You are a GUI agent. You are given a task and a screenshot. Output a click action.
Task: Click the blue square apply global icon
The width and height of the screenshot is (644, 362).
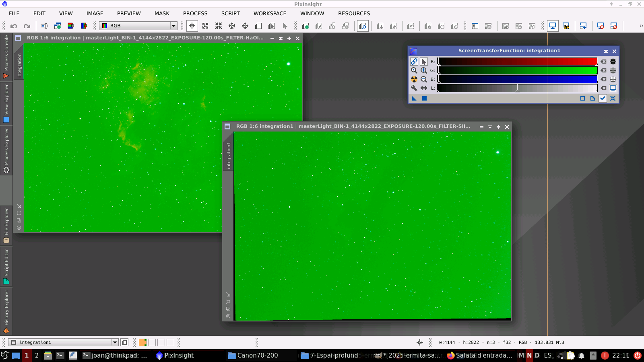click(x=424, y=98)
